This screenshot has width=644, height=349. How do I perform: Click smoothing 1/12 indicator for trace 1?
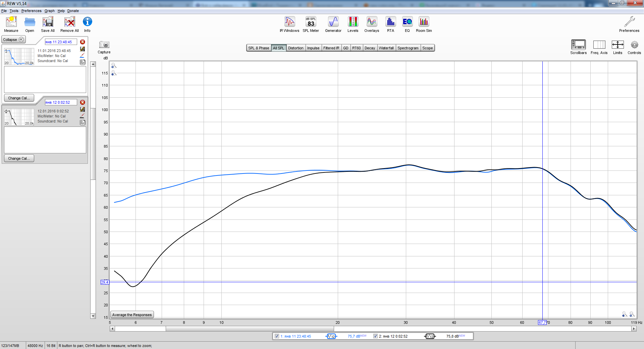(x=331, y=336)
